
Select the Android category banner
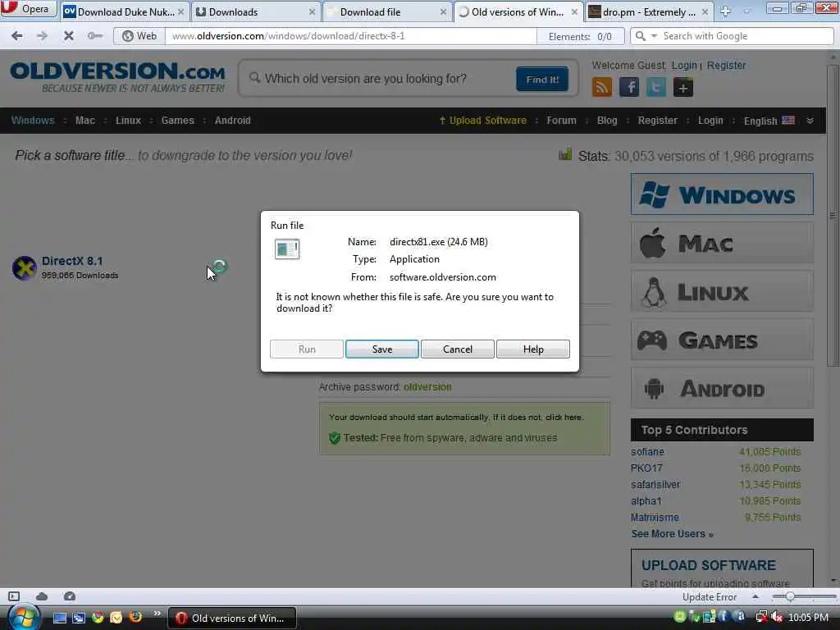click(x=722, y=388)
